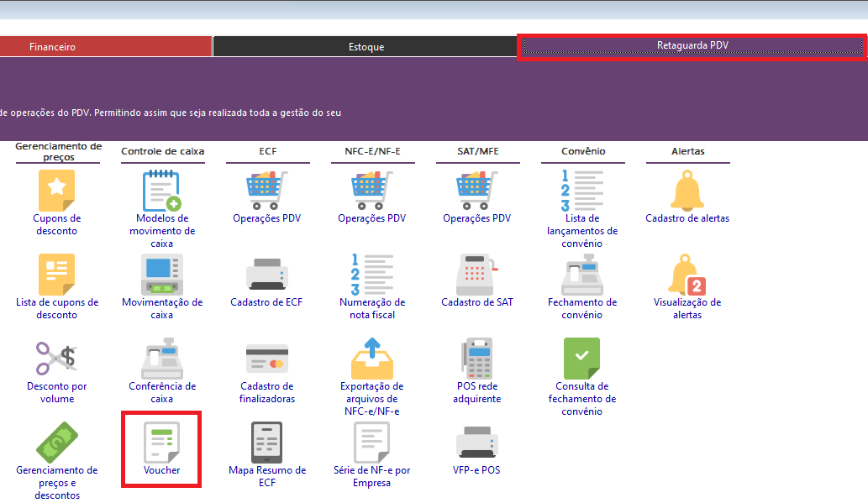The height and width of the screenshot is (503, 868).
Task: Open Numeração de nota fiscal
Action: pyautogui.click(x=371, y=275)
